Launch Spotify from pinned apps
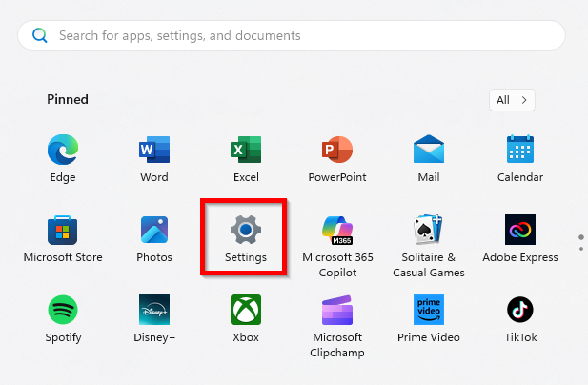Viewport: 588px width, 385px height. tap(63, 319)
